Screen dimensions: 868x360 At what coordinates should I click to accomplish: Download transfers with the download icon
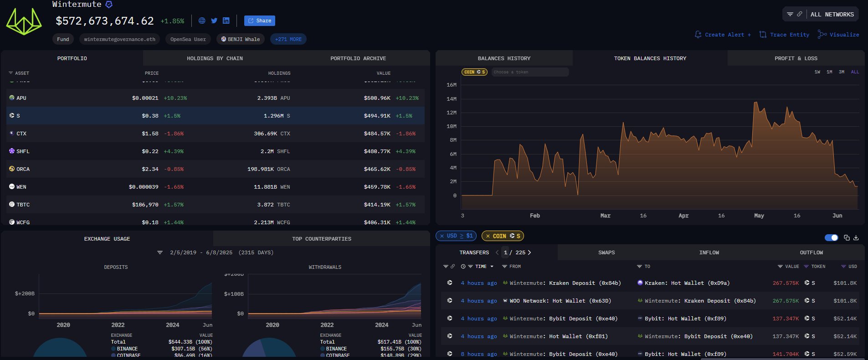coord(856,237)
